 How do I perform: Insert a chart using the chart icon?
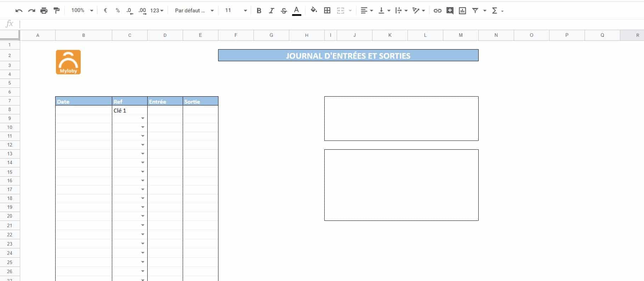click(x=462, y=11)
